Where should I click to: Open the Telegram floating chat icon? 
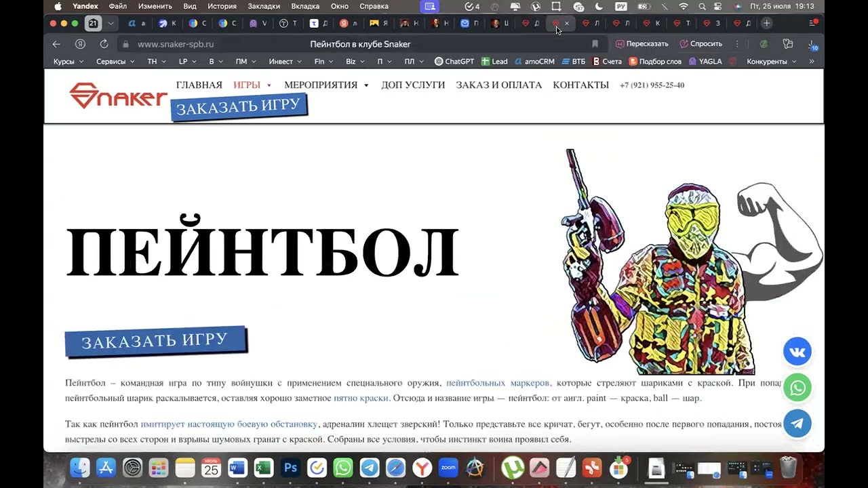click(797, 424)
